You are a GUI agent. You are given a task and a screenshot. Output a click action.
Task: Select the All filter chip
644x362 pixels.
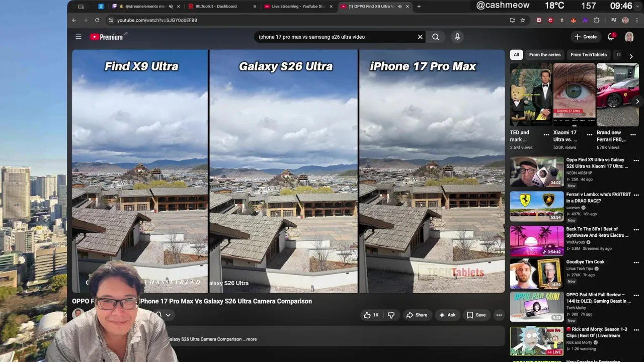[516, 54]
